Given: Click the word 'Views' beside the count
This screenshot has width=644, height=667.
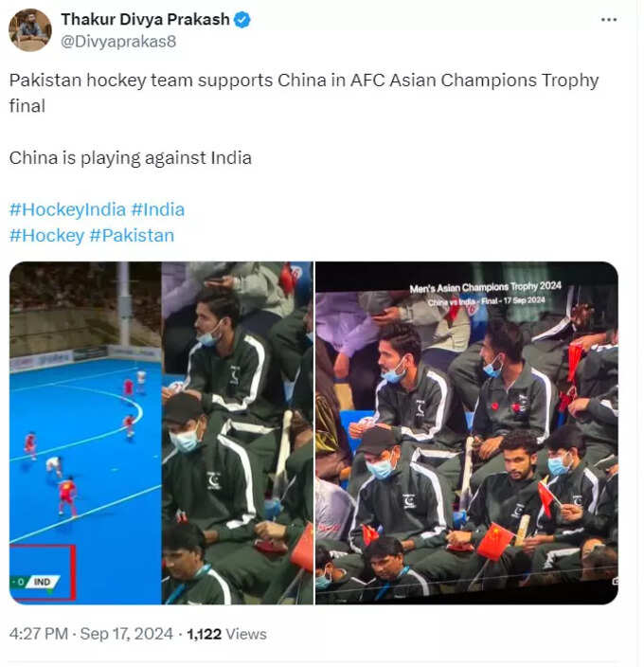Looking at the screenshot, I should 246,634.
